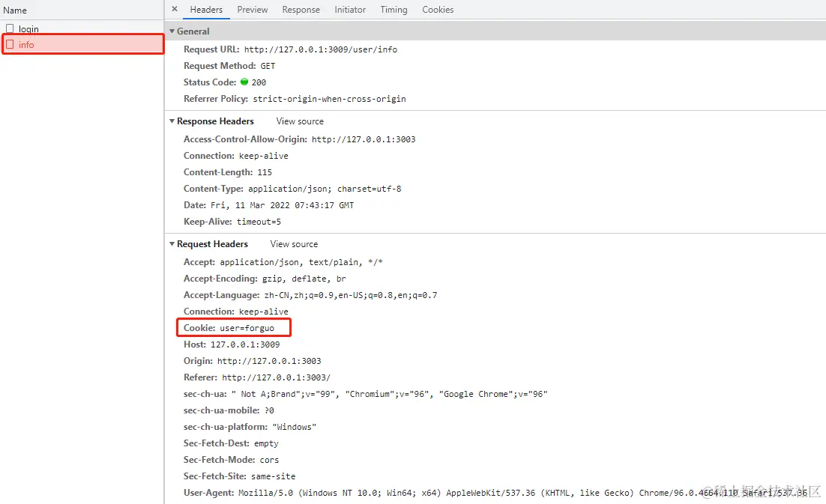Image resolution: width=826 pixels, height=504 pixels.
Task: Click Sec-Fetch-Dest empty value
Action: point(266,443)
